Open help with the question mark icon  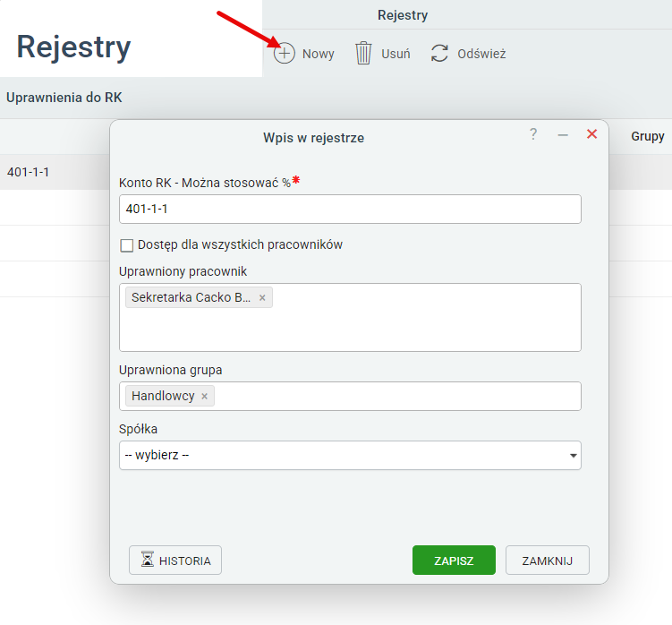pos(533,133)
